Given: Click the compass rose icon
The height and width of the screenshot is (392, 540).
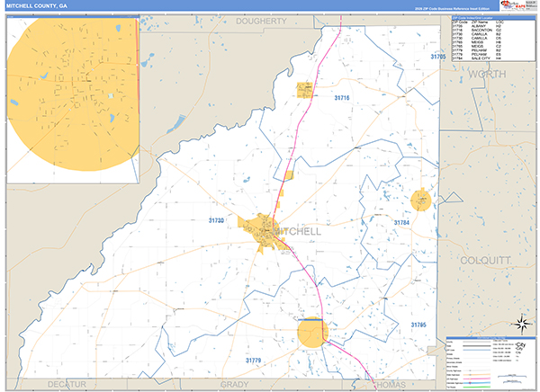Looking at the screenshot, I should tap(519, 322).
